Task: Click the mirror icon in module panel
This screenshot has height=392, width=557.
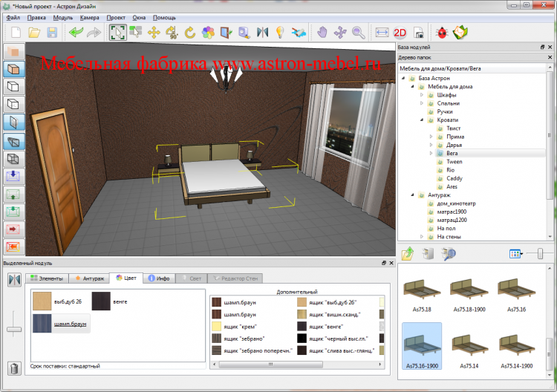Action: [14, 280]
